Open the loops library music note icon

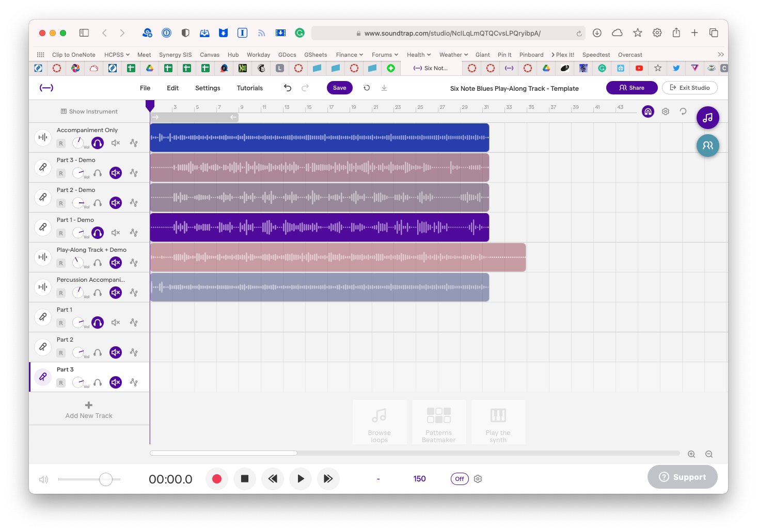click(x=707, y=118)
